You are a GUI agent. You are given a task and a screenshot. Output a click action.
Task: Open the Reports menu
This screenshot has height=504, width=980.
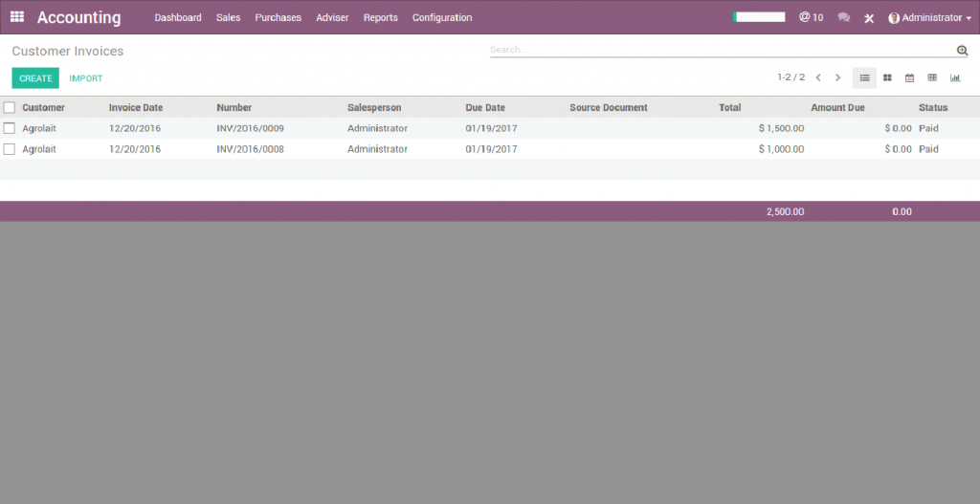click(381, 17)
